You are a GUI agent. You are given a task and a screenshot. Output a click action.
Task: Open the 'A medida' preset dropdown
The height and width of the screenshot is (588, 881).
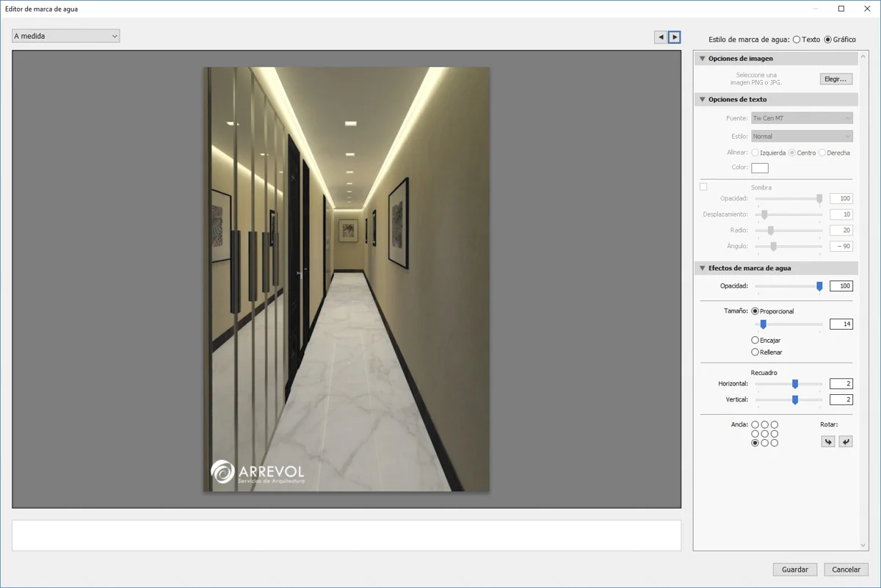pyautogui.click(x=65, y=36)
